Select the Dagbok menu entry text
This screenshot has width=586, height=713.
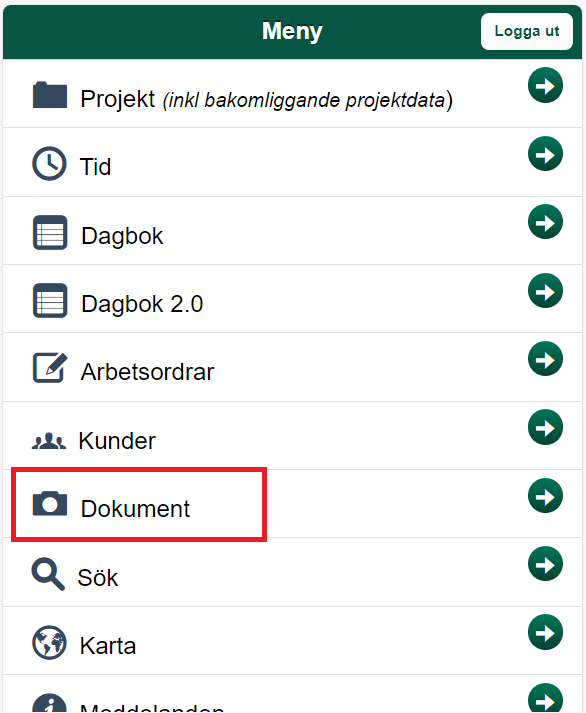point(122,236)
